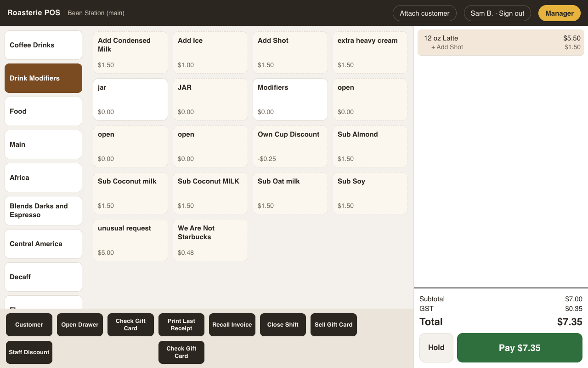Pay $7.35 with the green button
Screen dimensions: 588x368
tap(520, 348)
